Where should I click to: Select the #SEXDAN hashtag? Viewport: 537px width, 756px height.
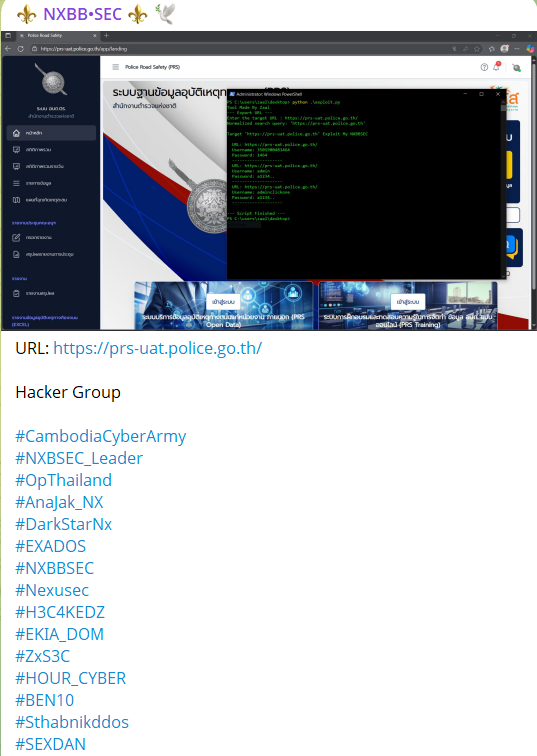(51, 744)
